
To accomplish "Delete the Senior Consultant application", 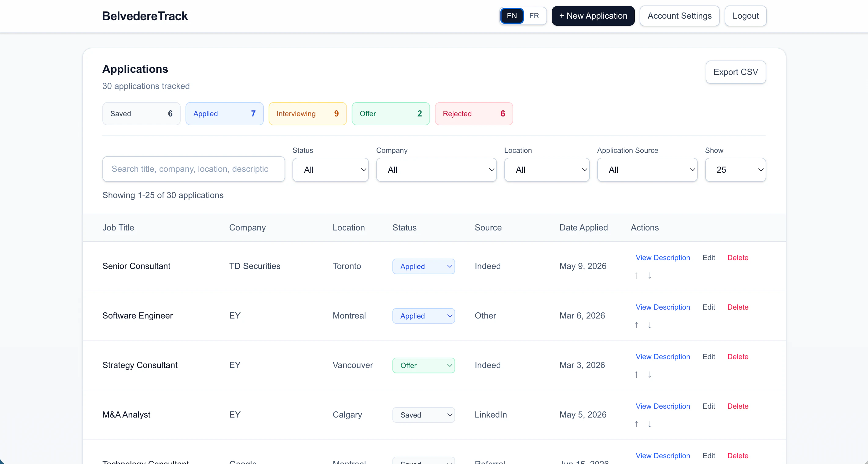I will 737,258.
